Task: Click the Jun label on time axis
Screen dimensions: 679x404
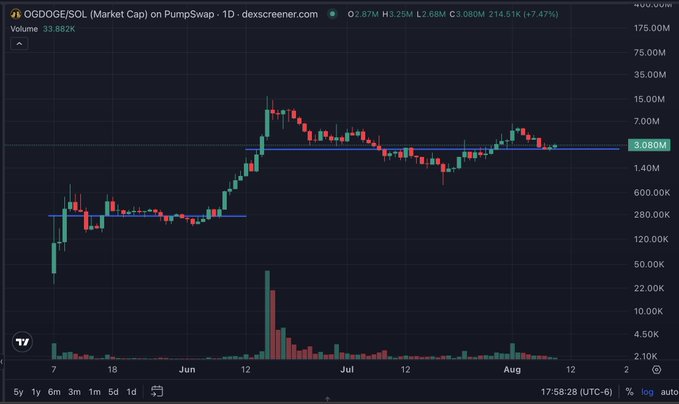Action: coord(187,370)
